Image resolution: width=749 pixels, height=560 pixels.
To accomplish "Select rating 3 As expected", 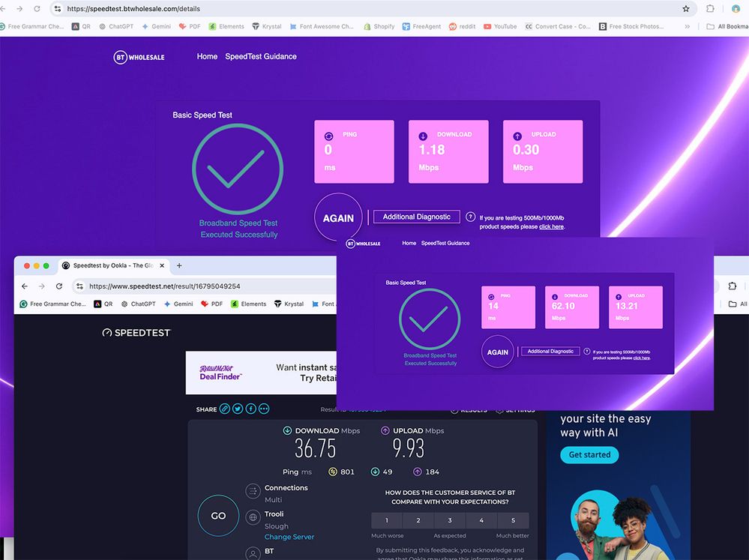I will [450, 520].
